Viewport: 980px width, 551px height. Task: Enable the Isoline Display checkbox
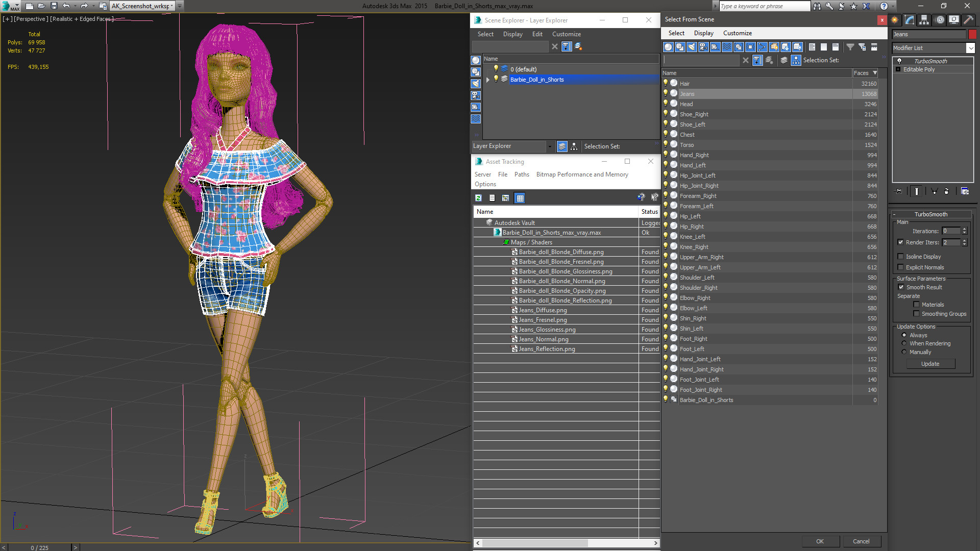point(901,257)
